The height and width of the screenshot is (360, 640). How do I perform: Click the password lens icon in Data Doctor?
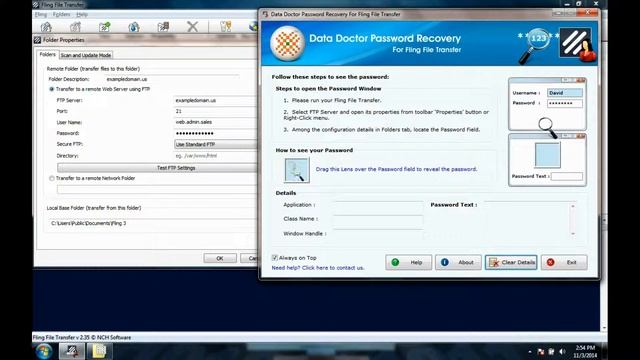coord(297,170)
